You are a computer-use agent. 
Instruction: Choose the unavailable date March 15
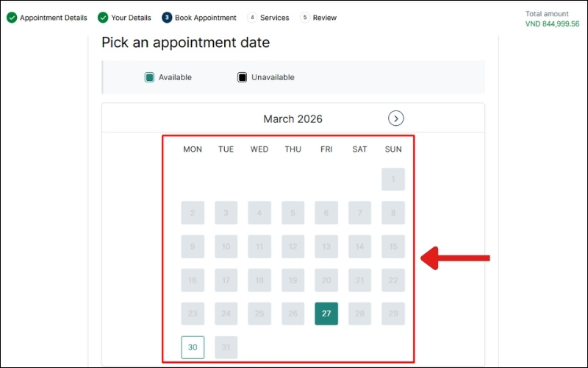(x=393, y=247)
